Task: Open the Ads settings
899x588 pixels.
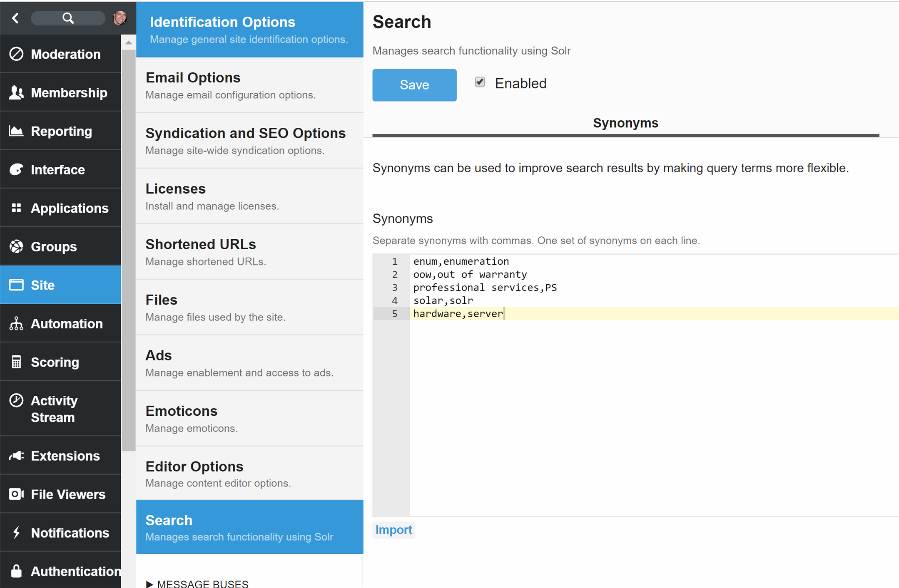Action: coord(250,363)
